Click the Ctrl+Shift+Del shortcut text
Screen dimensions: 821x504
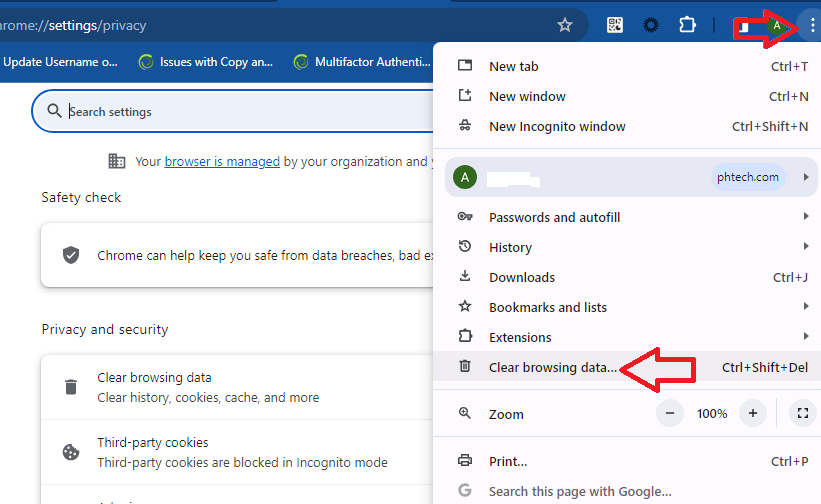764,367
